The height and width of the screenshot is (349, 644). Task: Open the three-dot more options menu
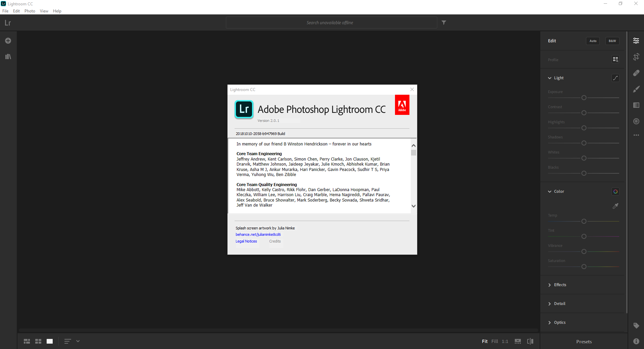coord(636,135)
